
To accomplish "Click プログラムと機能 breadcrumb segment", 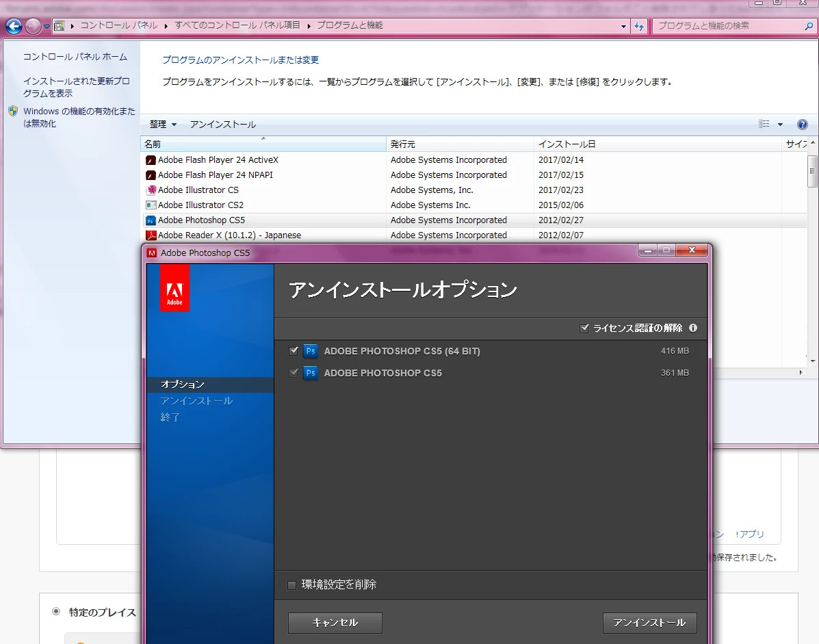I will tap(350, 25).
